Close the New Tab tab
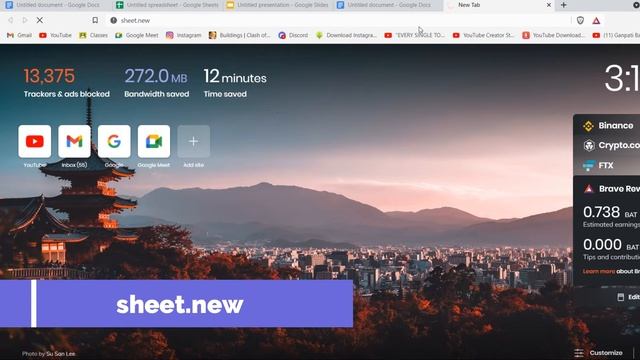 [x=549, y=5]
